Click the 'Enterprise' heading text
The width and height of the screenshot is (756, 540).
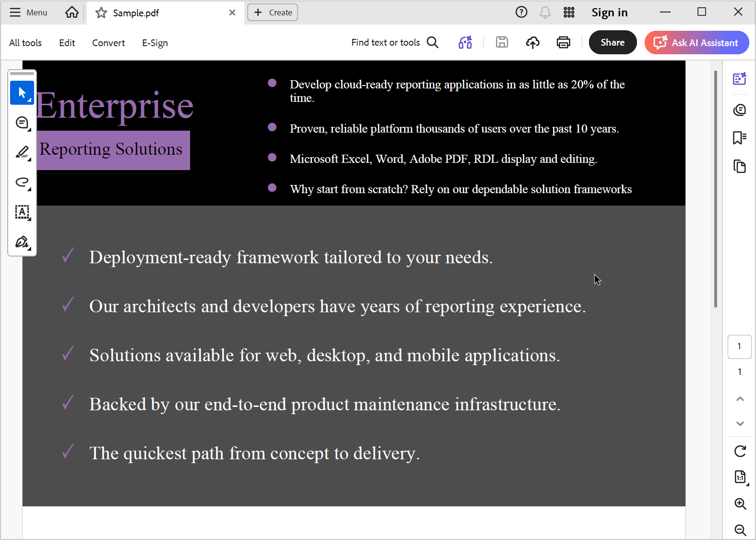pos(115,106)
